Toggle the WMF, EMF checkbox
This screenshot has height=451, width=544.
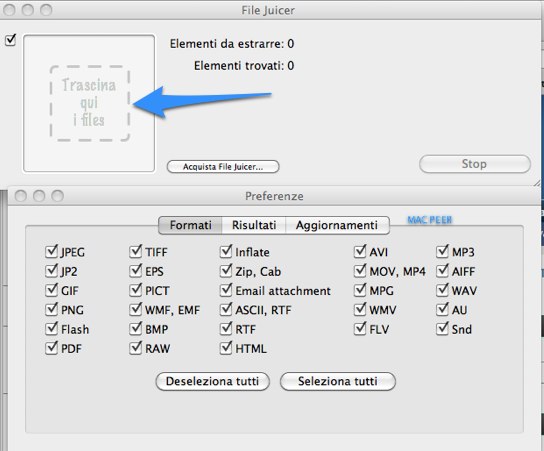pyautogui.click(x=135, y=309)
